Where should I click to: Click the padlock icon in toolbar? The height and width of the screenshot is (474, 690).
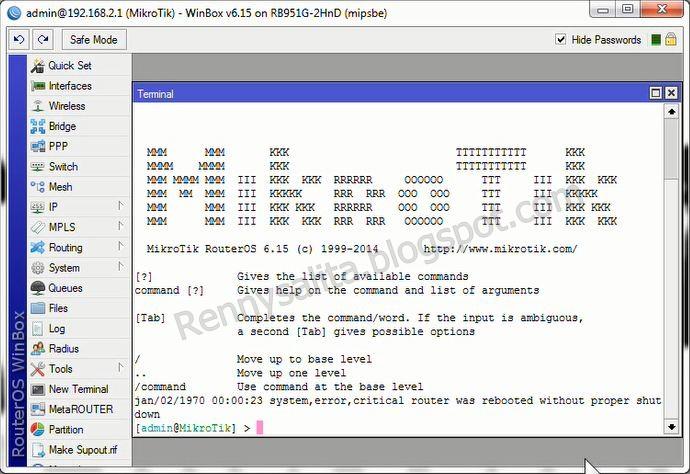671,39
